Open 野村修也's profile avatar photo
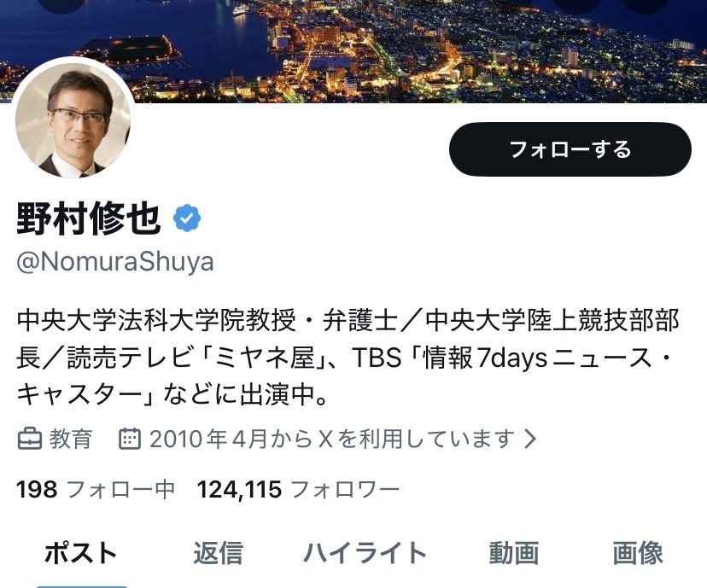 click(x=73, y=119)
